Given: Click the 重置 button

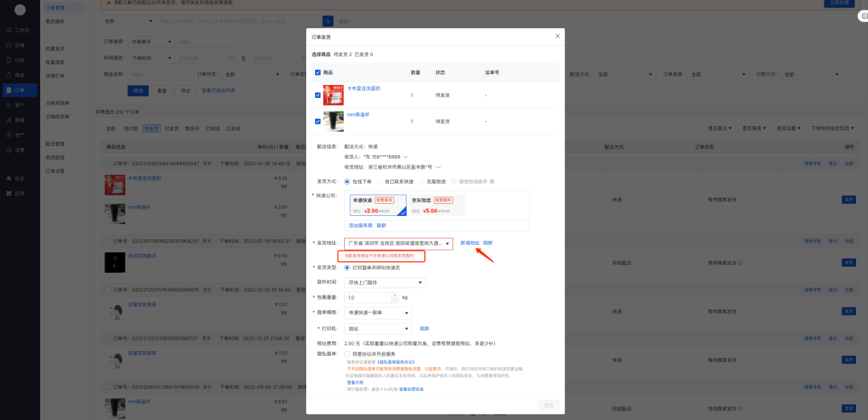Looking at the screenshot, I should (x=162, y=91).
